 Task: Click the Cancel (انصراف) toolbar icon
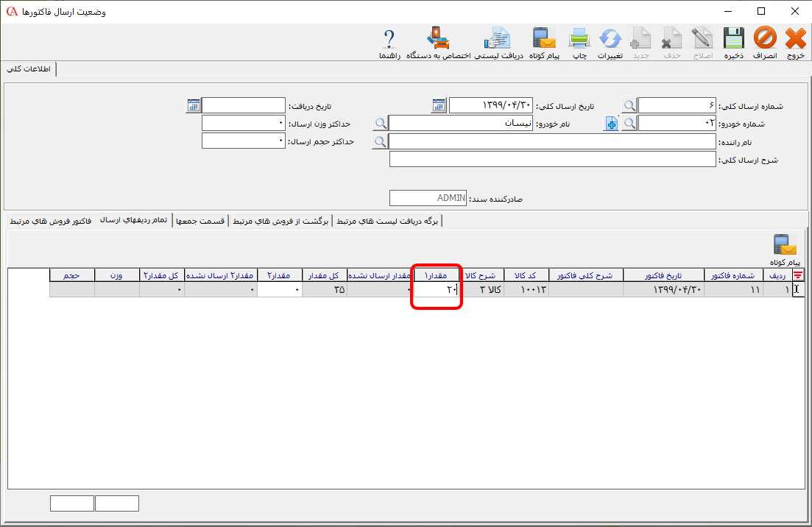[x=765, y=43]
